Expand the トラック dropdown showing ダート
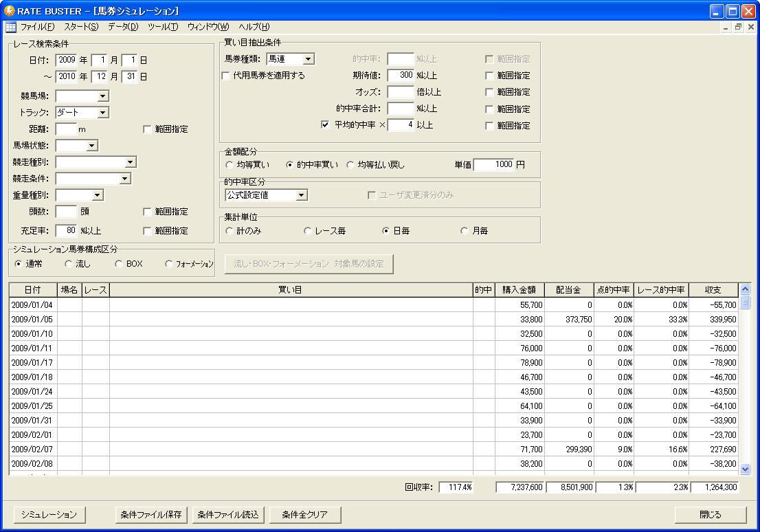 click(103, 113)
